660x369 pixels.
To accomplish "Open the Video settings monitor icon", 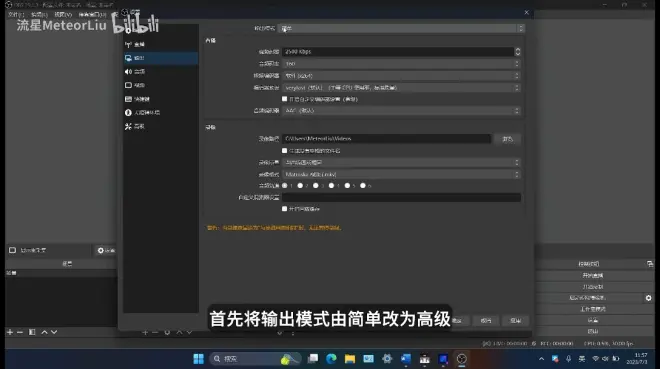I will [x=128, y=85].
